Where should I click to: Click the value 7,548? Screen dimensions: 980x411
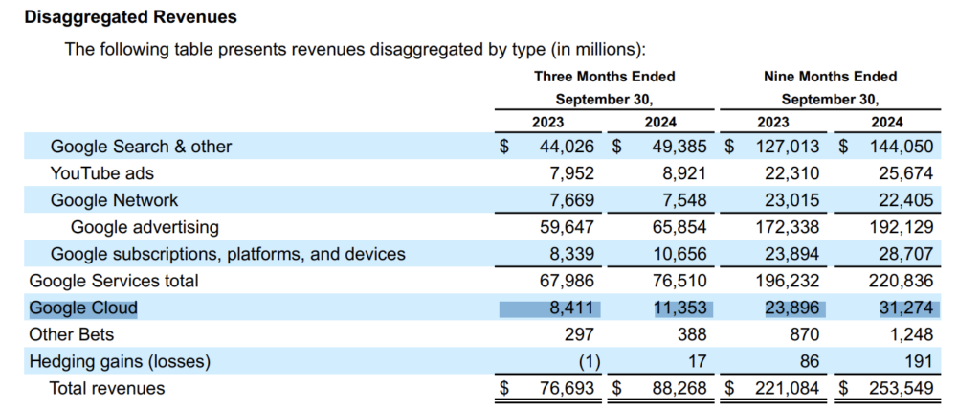(x=684, y=200)
